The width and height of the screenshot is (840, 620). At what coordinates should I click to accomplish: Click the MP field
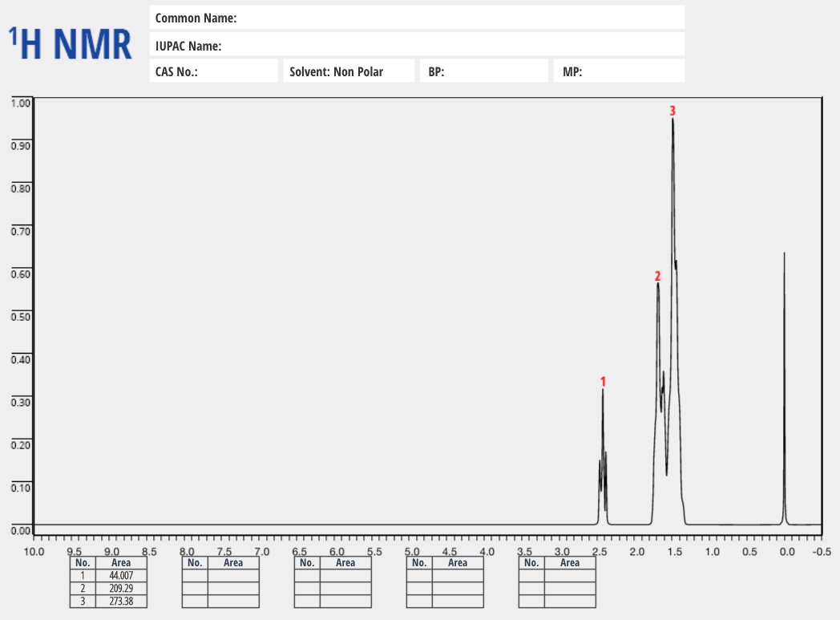point(620,71)
